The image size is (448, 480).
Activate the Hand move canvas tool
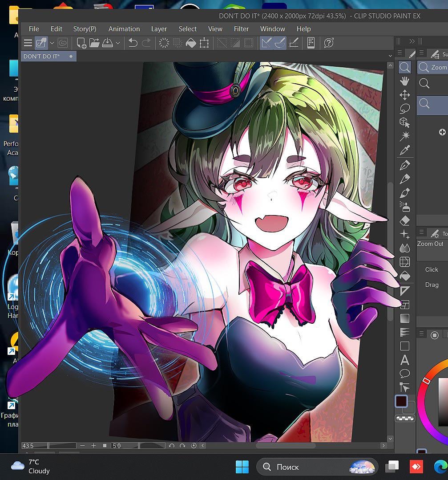pos(404,81)
